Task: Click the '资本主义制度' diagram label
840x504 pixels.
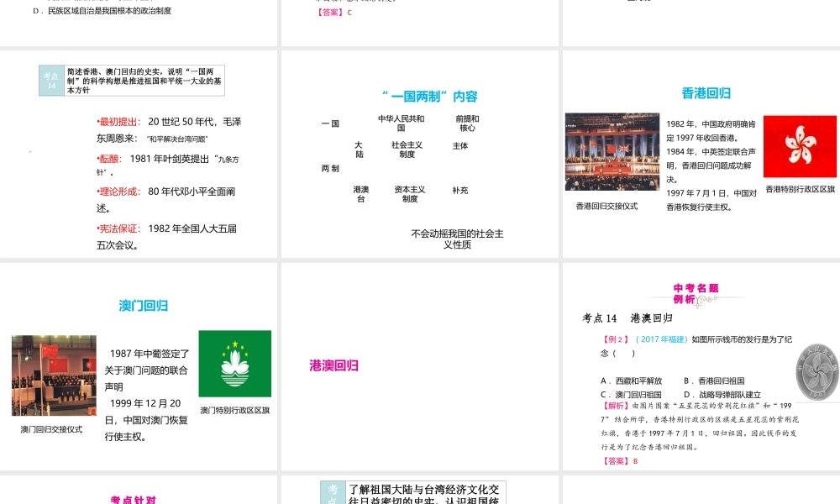Action: tap(410, 194)
